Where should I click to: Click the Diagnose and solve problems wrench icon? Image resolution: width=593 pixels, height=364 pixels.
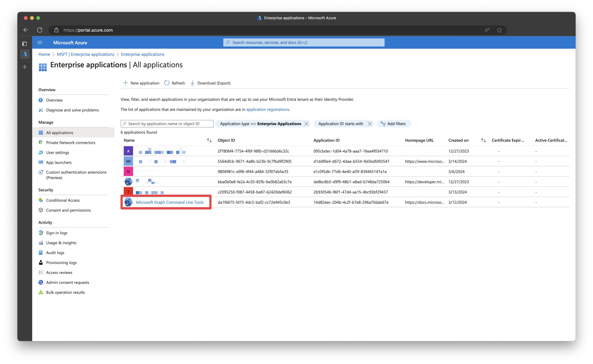[x=41, y=110]
